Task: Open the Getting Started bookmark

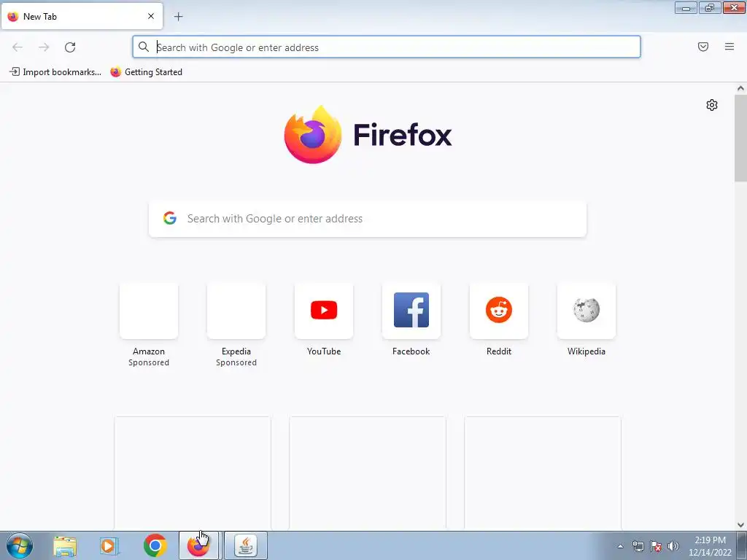Action: (146, 72)
